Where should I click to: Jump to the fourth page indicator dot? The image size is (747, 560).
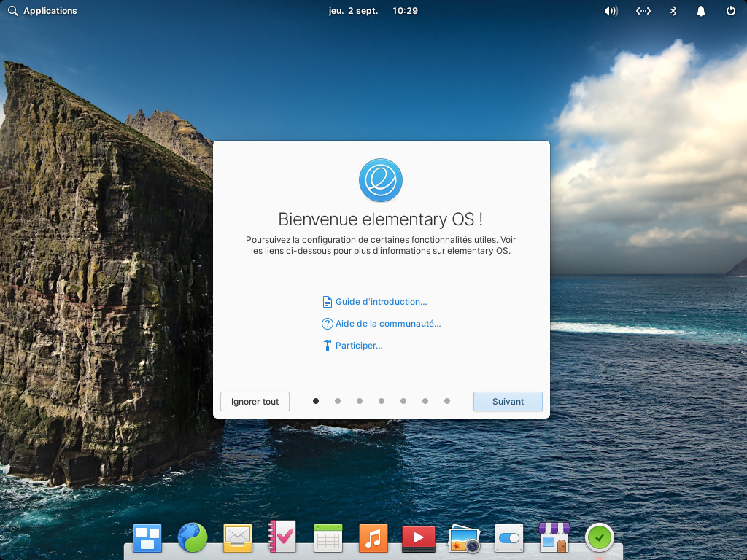[382, 401]
